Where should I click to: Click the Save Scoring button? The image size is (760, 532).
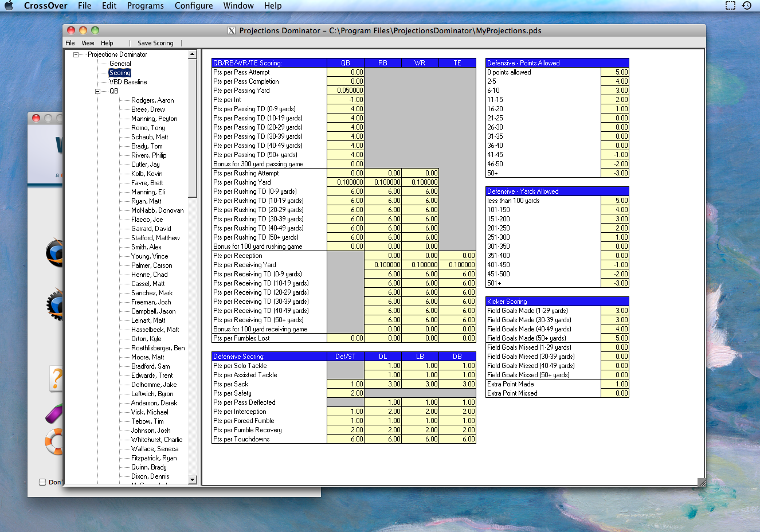tap(154, 42)
